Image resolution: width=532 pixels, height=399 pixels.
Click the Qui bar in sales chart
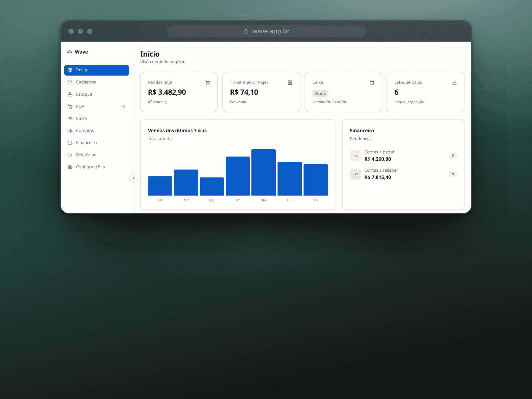pos(290,179)
